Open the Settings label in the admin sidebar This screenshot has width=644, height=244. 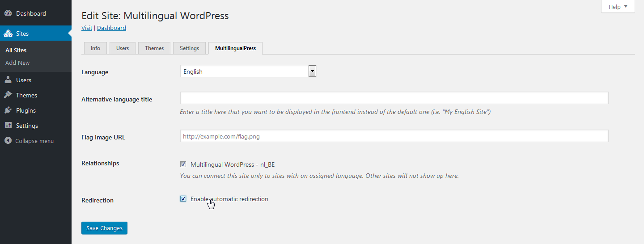(x=27, y=126)
